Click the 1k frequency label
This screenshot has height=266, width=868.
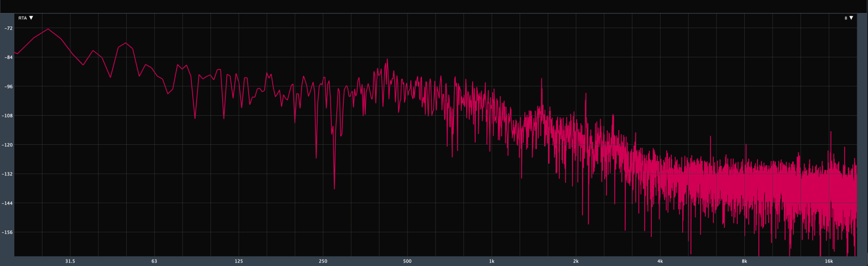coord(492,261)
